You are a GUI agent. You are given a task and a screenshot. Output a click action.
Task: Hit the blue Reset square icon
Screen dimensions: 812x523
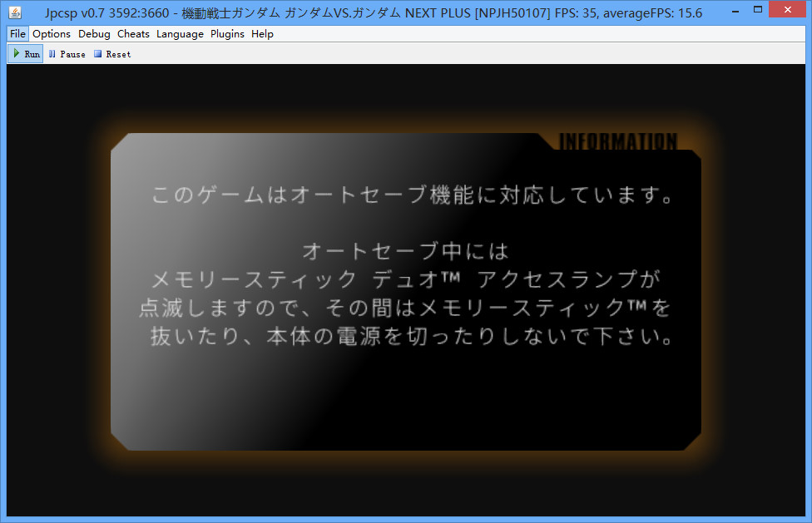click(x=97, y=54)
